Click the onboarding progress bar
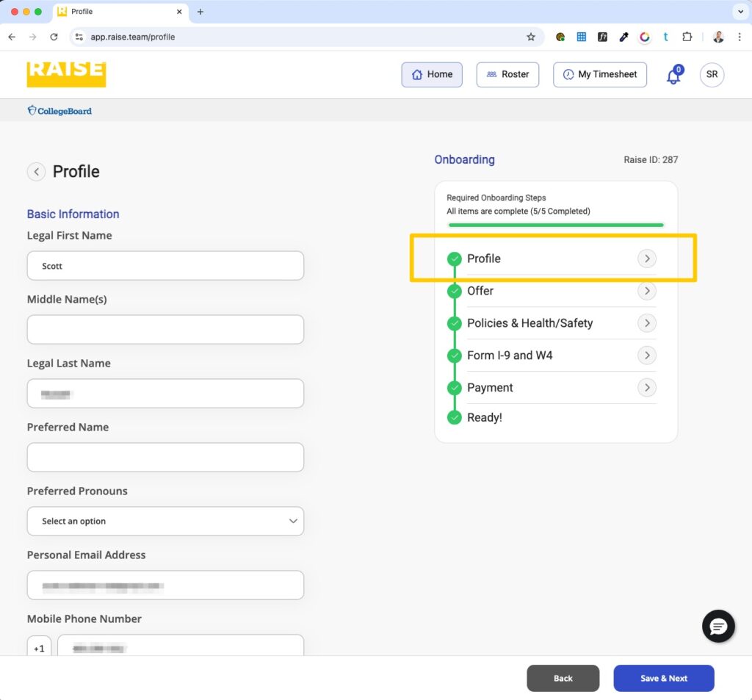The image size is (752, 700). click(x=555, y=225)
